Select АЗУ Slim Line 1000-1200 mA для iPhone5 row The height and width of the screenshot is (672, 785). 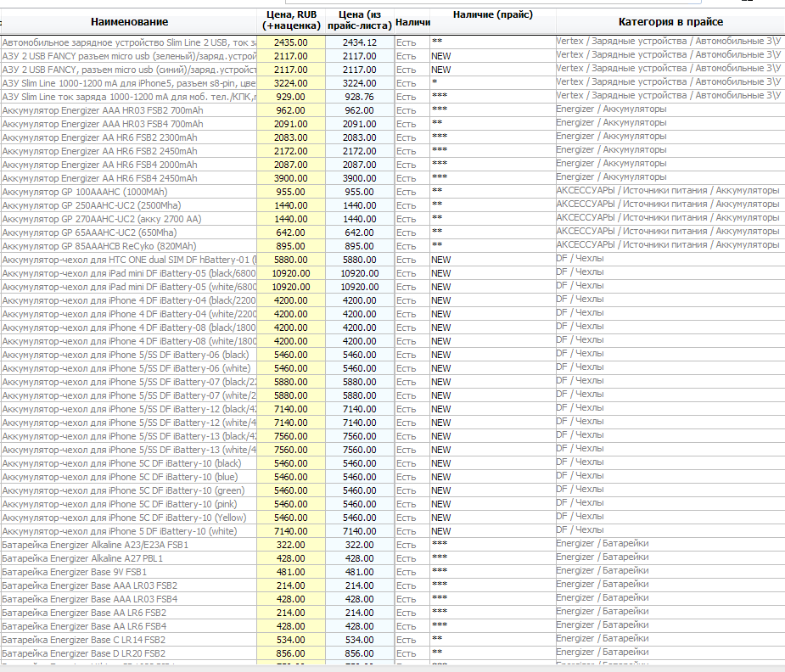[x=129, y=83]
